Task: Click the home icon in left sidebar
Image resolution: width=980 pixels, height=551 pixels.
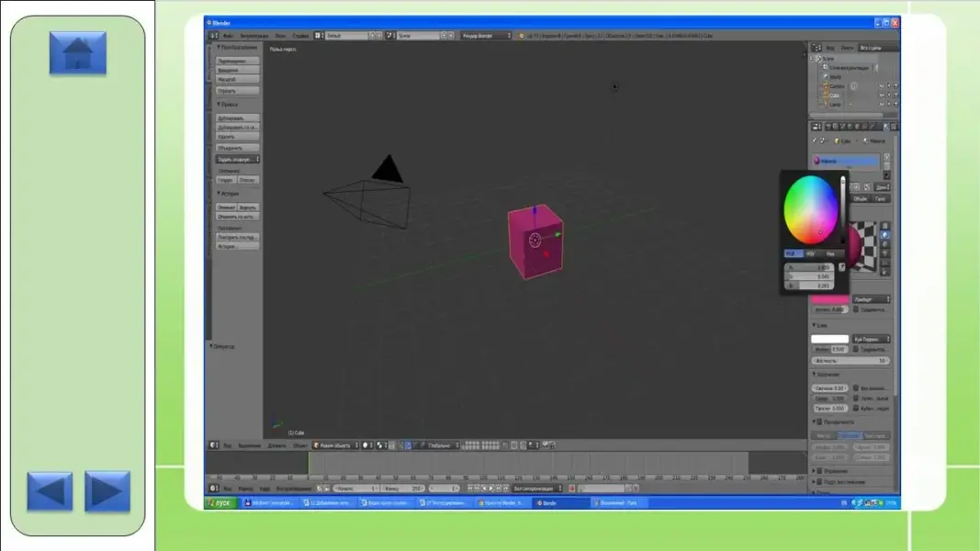Action: pos(77,53)
